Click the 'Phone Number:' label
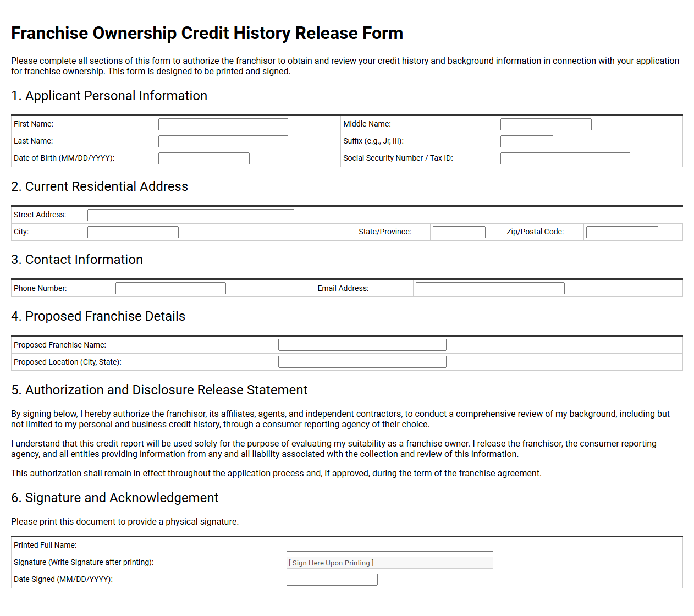Viewport: 694px width, 616px height. click(40, 288)
